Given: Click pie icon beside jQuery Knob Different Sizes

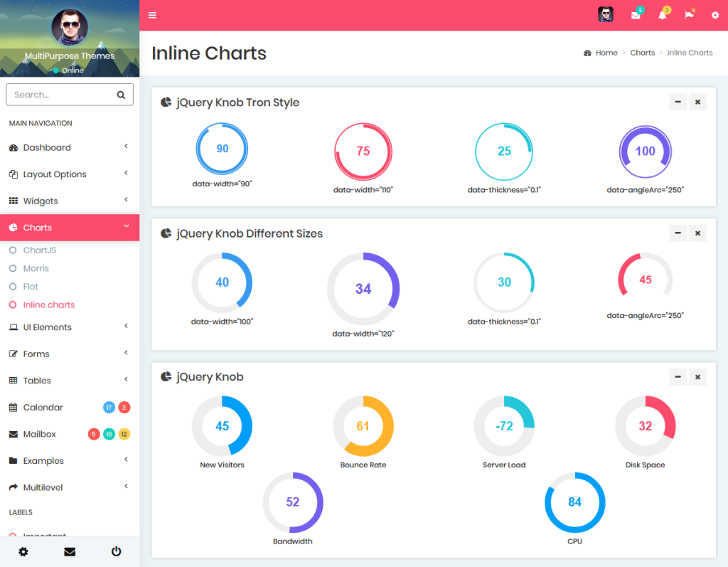Looking at the screenshot, I should 166,233.
